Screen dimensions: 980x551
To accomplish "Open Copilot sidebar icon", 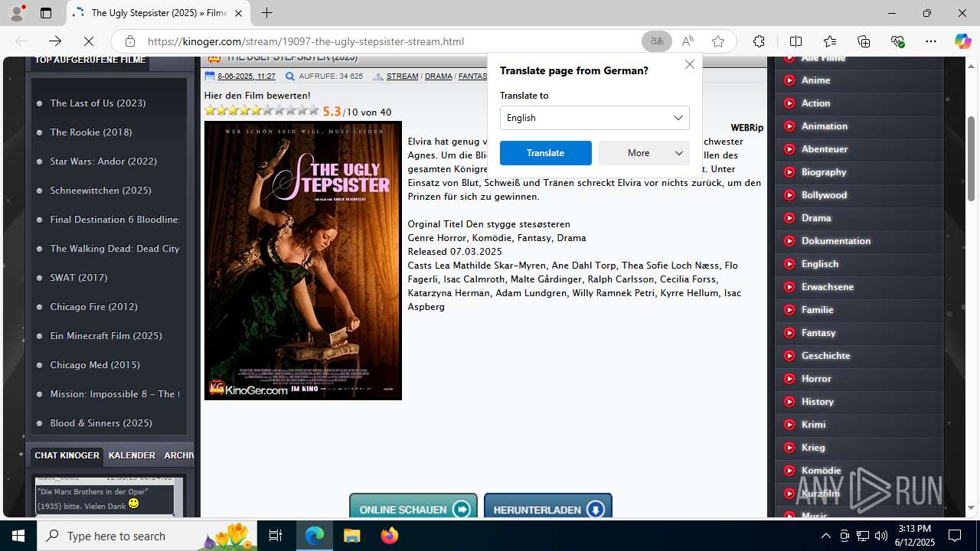I will click(962, 41).
